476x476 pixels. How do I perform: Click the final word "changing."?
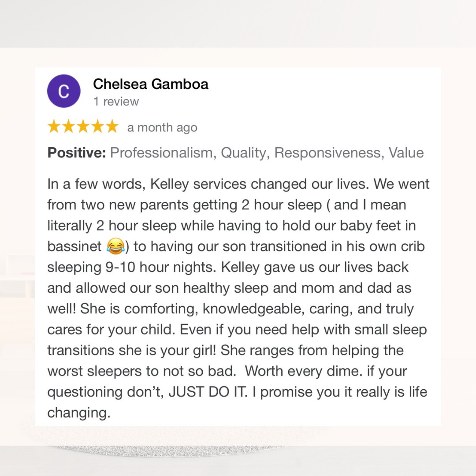coord(79,413)
